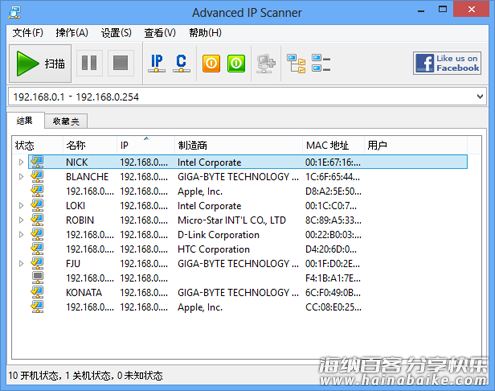This screenshot has width=495, height=391.
Task: Expand the ROBIN host entry
Action: pyautogui.click(x=21, y=220)
